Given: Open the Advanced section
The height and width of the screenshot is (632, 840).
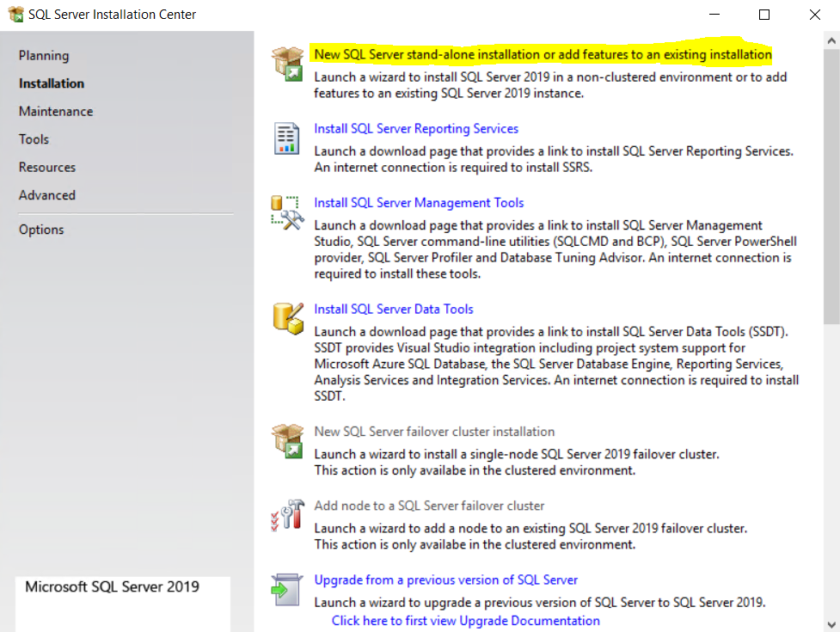Looking at the screenshot, I should click(47, 195).
